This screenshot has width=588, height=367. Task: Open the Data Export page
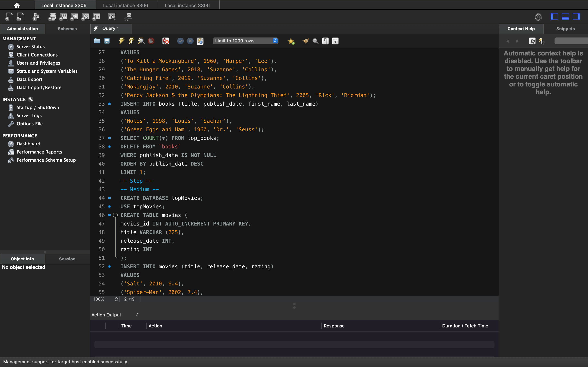coord(29,79)
